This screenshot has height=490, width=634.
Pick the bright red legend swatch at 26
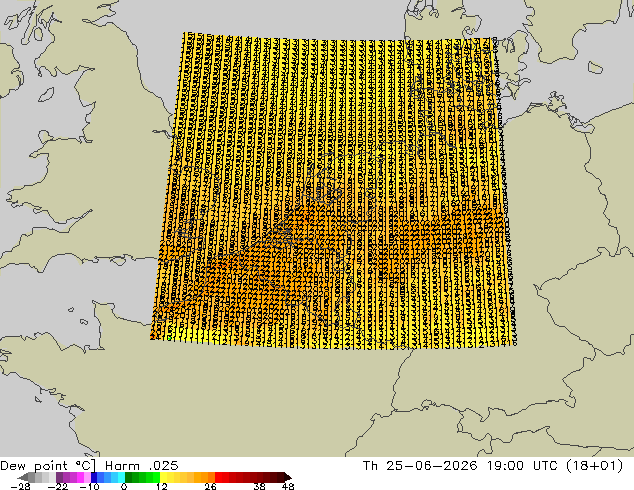click(x=218, y=477)
